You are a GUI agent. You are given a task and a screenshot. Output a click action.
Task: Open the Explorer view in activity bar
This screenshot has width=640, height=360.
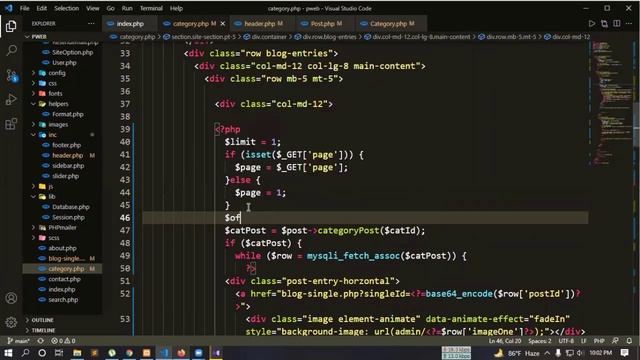pyautogui.click(x=11, y=26)
